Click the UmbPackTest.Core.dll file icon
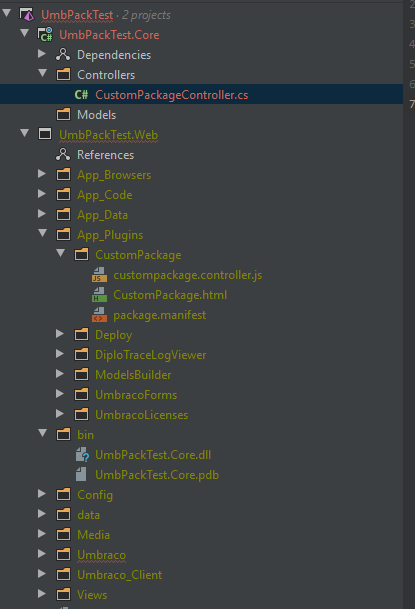The height and width of the screenshot is (609, 415). [x=82, y=455]
